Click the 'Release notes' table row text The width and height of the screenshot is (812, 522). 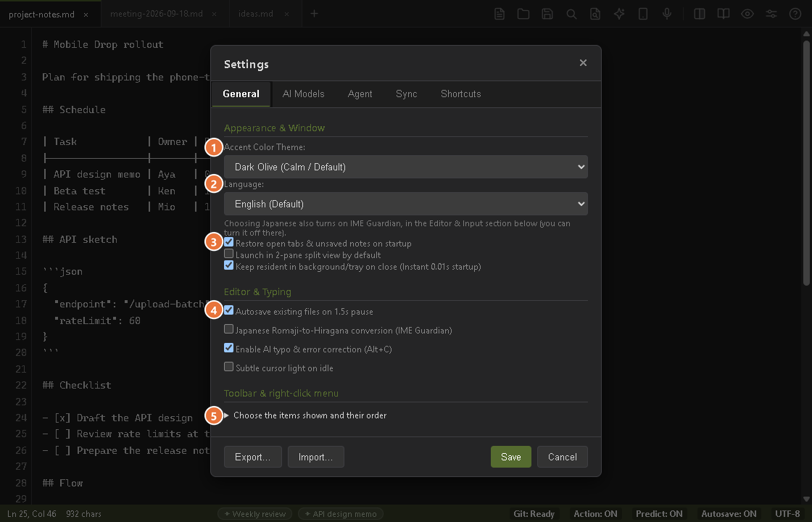(x=91, y=207)
